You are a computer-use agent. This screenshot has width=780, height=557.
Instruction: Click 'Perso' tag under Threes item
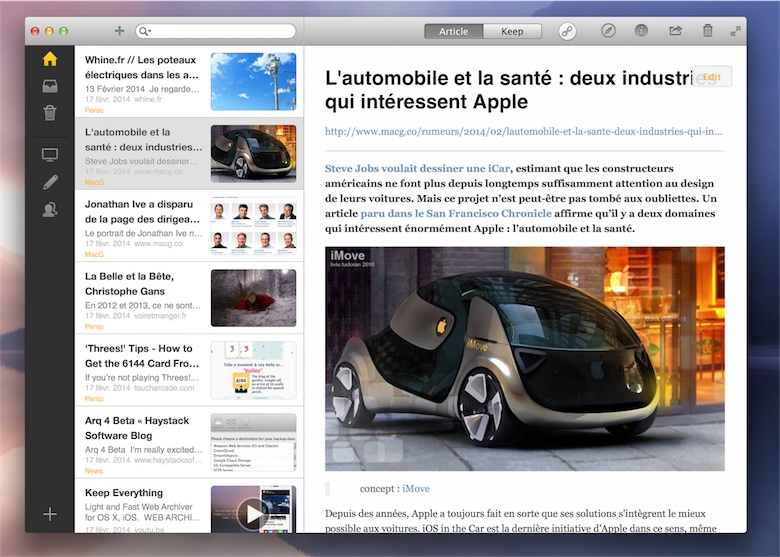point(94,398)
